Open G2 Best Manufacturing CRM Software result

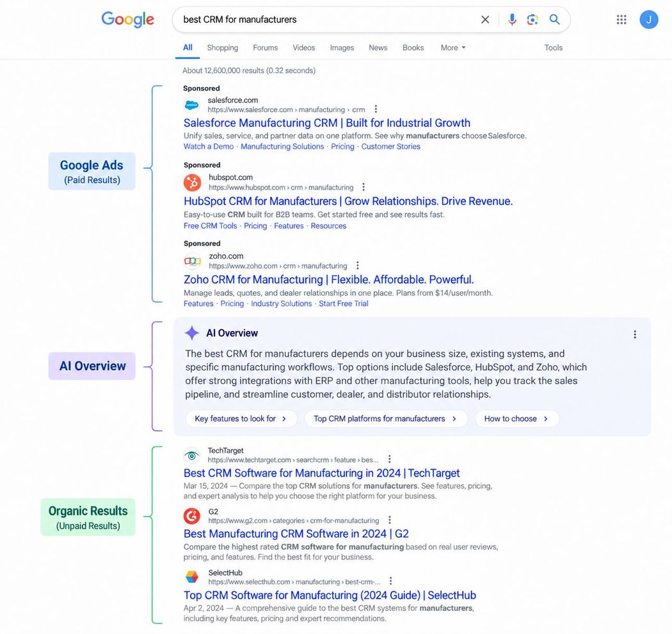tap(296, 534)
